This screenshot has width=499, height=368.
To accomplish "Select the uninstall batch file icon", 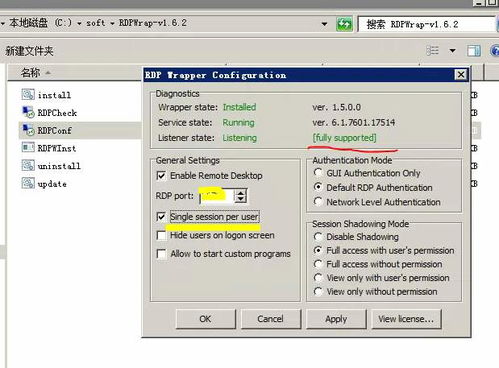I will 28,165.
